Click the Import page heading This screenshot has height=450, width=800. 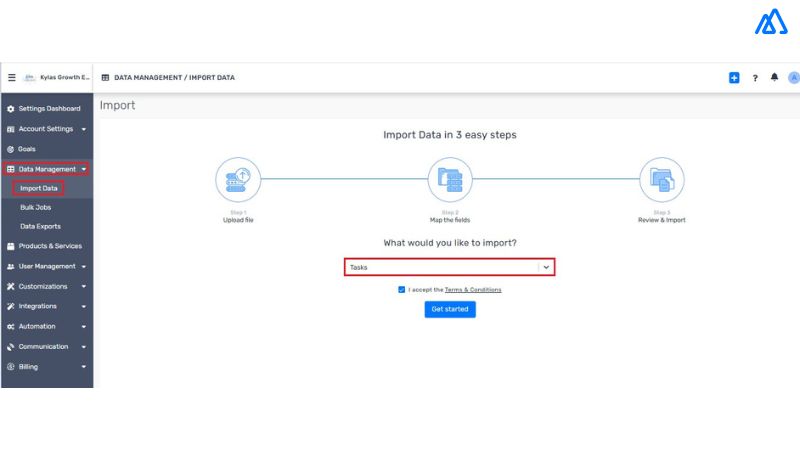tap(117, 105)
